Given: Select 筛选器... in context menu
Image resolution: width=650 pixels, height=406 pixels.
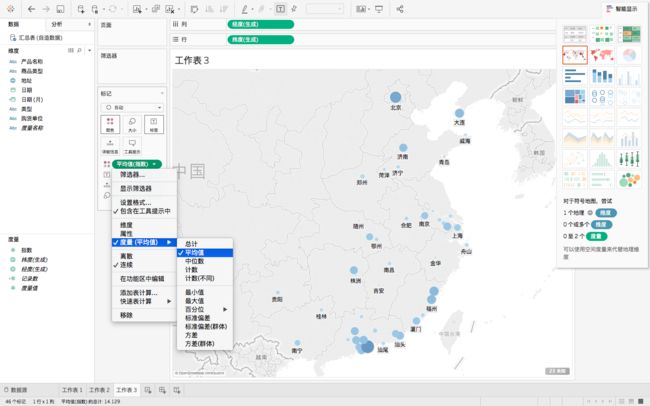Looking at the screenshot, I should click(x=132, y=175).
